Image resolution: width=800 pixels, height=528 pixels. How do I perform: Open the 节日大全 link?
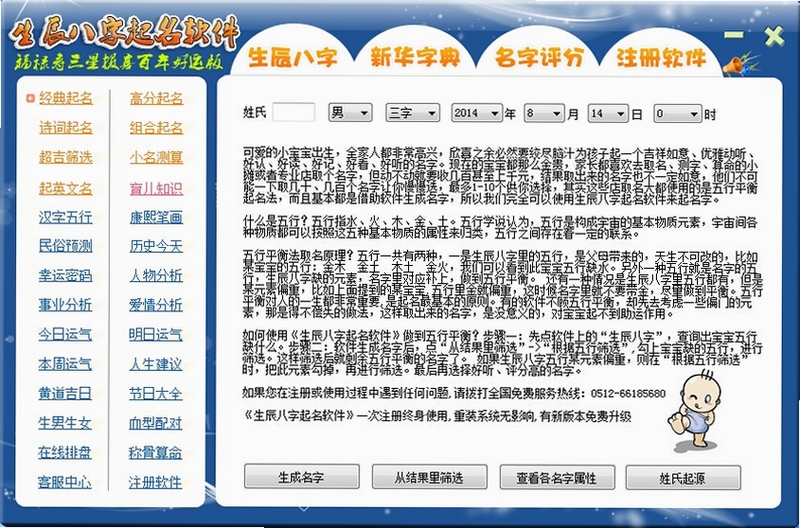[x=156, y=393]
